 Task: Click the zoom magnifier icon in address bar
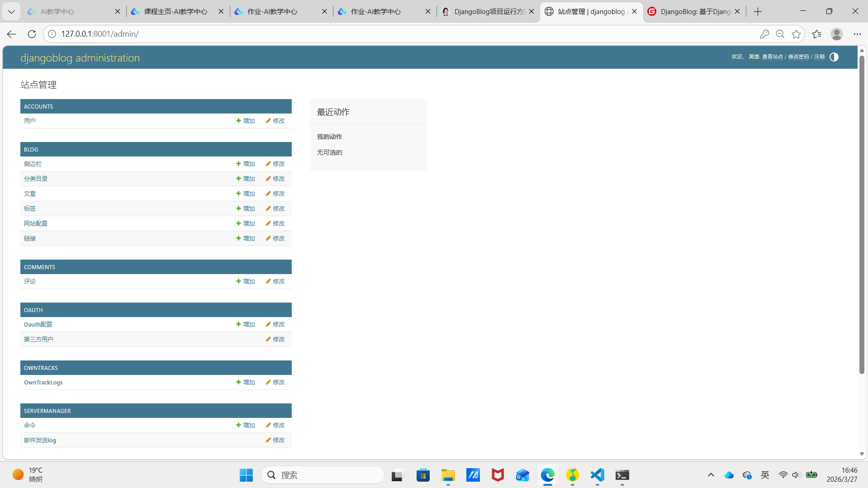click(780, 34)
